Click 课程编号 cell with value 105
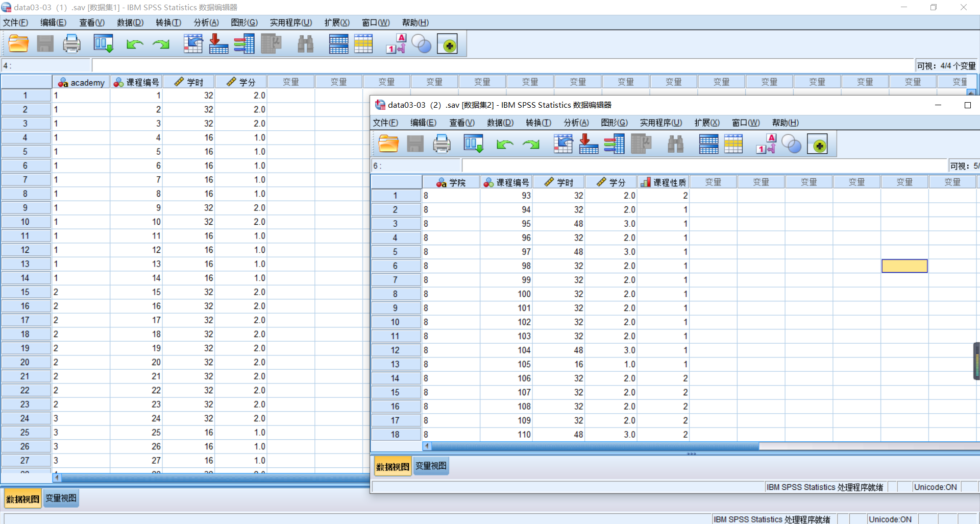The height and width of the screenshot is (524, 980). (x=506, y=364)
